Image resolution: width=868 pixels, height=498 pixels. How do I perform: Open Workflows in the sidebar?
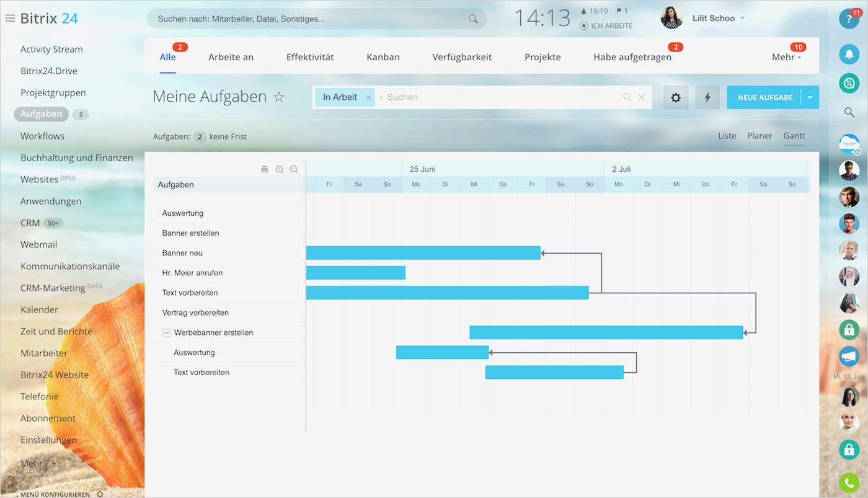point(42,136)
